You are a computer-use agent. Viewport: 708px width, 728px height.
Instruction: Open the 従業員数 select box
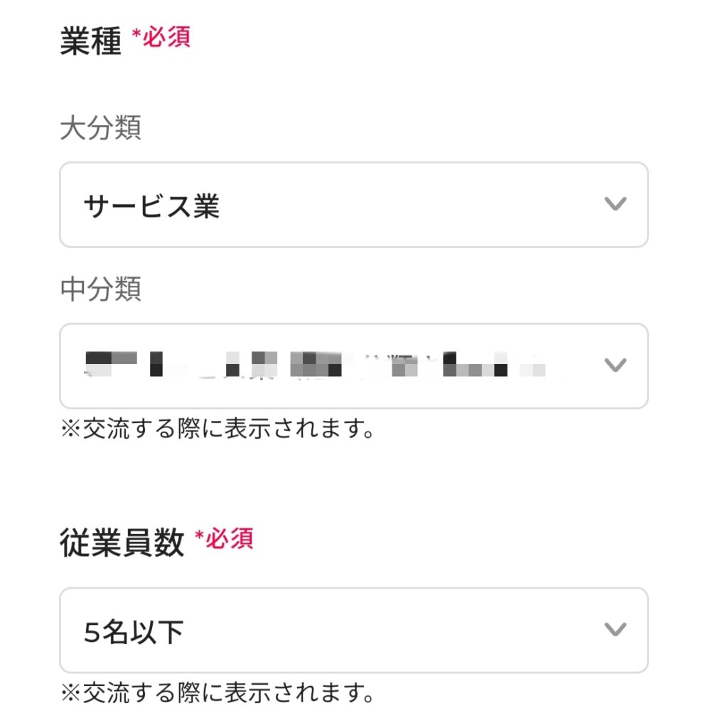click(353, 630)
